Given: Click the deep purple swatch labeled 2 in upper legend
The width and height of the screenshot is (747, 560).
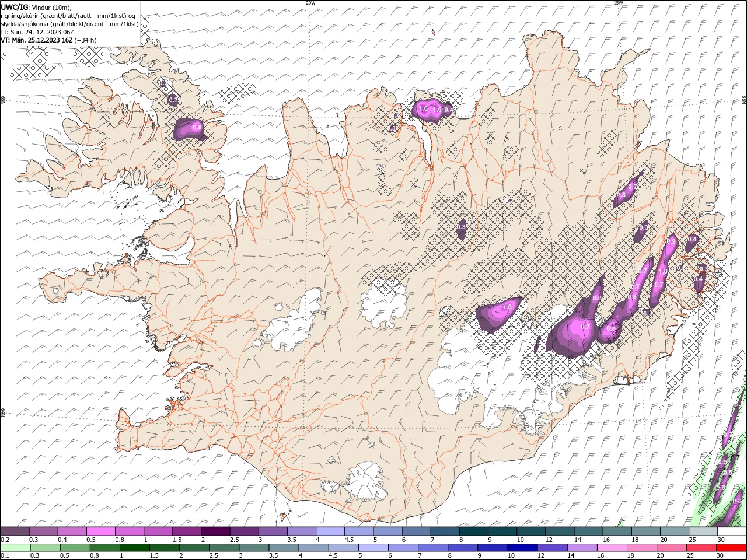Looking at the screenshot, I should (215, 531).
